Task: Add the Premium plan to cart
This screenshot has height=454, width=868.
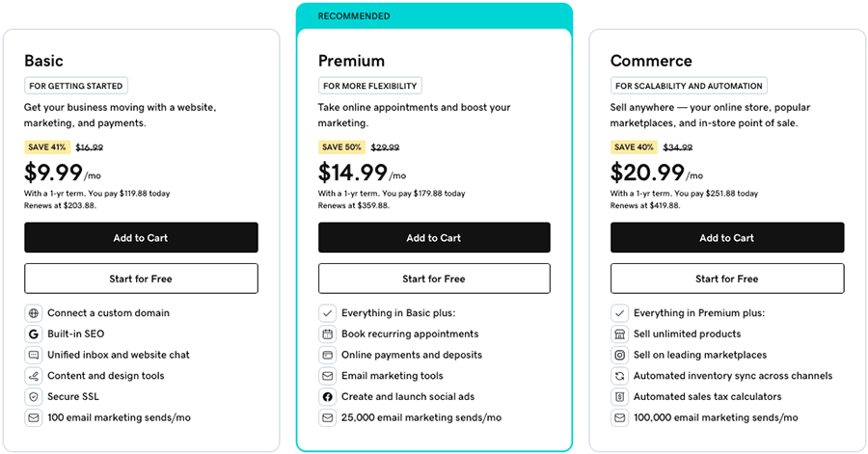Action: [434, 238]
